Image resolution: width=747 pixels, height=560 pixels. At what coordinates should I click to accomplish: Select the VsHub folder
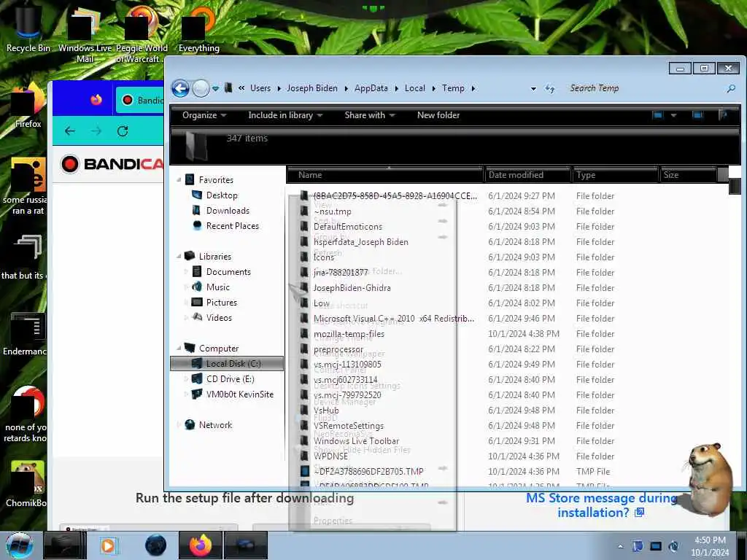pyautogui.click(x=326, y=410)
